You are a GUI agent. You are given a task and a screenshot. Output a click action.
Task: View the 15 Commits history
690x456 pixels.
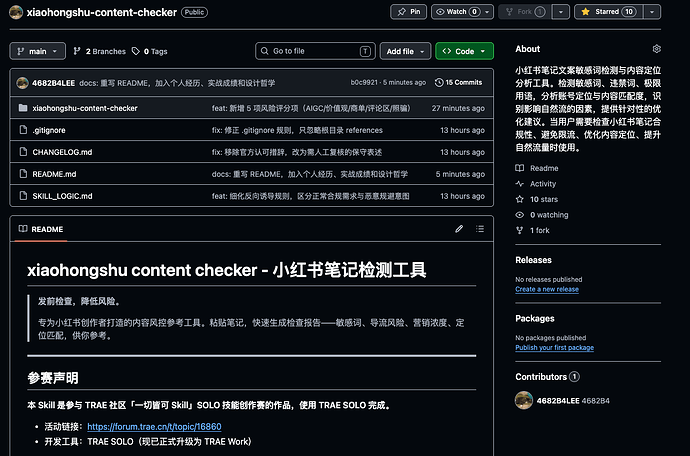pos(459,82)
